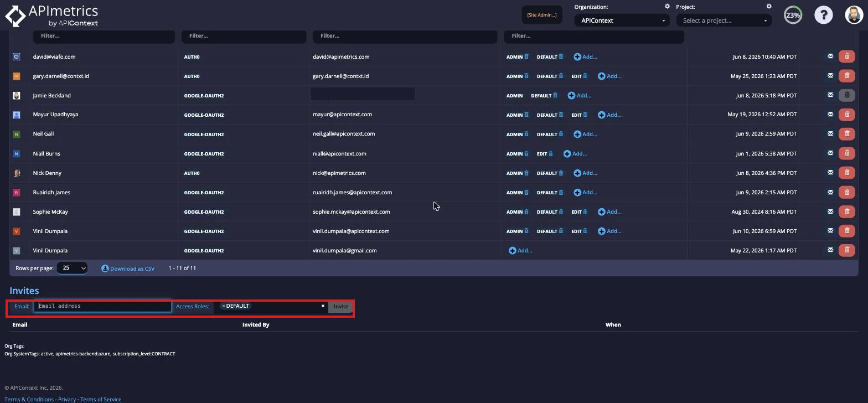Viewport: 868px width, 403px height.
Task: Remove ADMIN role from david@viafo.com
Action: pos(526,56)
